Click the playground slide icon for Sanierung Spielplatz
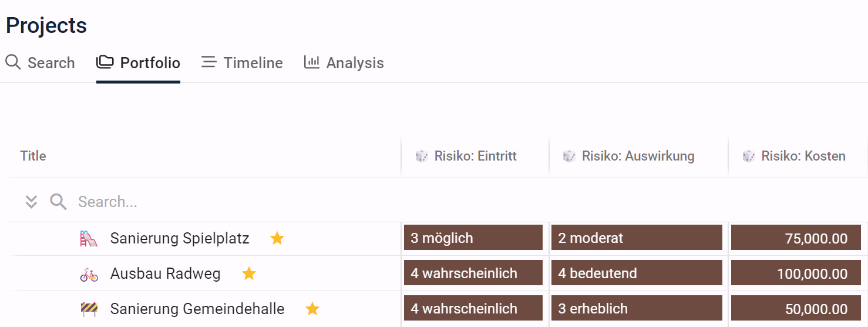Viewport: 868px width, 327px height. 89,239
